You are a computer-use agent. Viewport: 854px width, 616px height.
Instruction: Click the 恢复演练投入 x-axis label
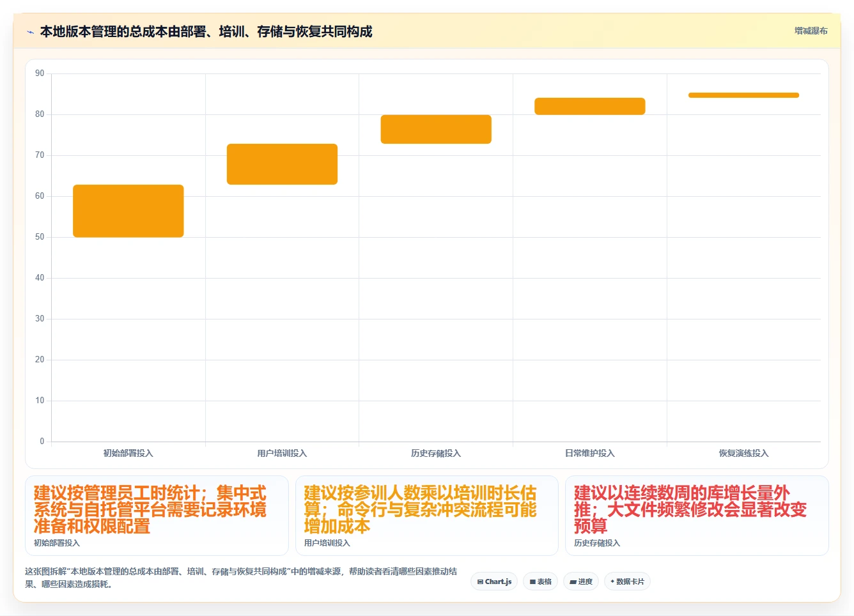coord(743,453)
